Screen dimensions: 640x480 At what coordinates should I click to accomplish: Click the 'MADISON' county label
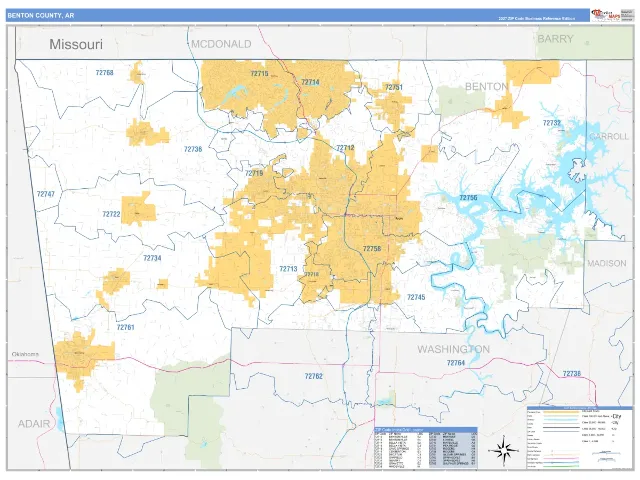coord(607,263)
